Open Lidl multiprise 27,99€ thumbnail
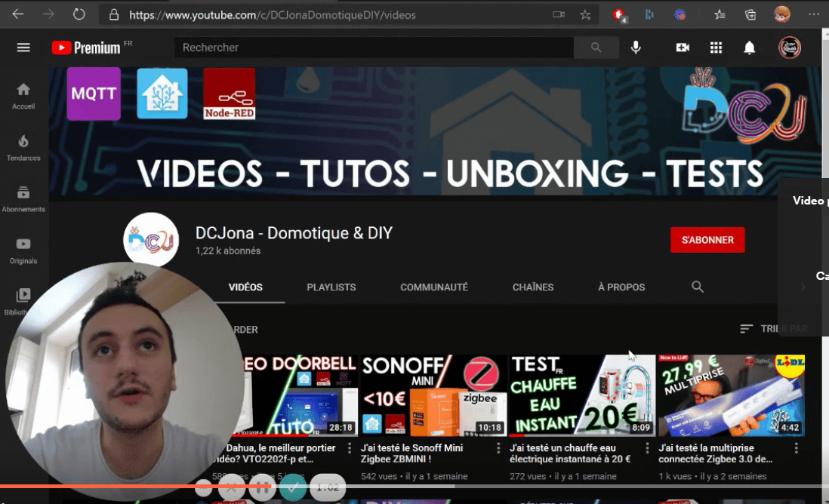Viewport: 829px width, 504px height. pyautogui.click(x=731, y=395)
